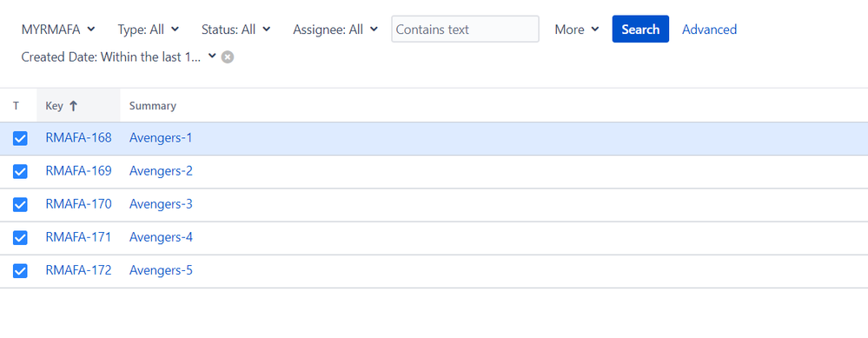This screenshot has height=338, width=868.
Task: Open issue RMAFA-168 via its key link
Action: pyautogui.click(x=78, y=138)
